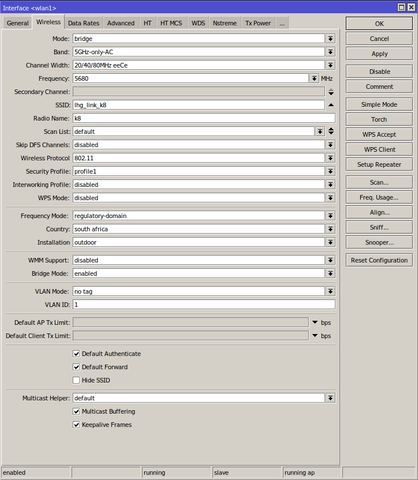Open the Torch tool
This screenshot has height=480, width=418.
(379, 119)
